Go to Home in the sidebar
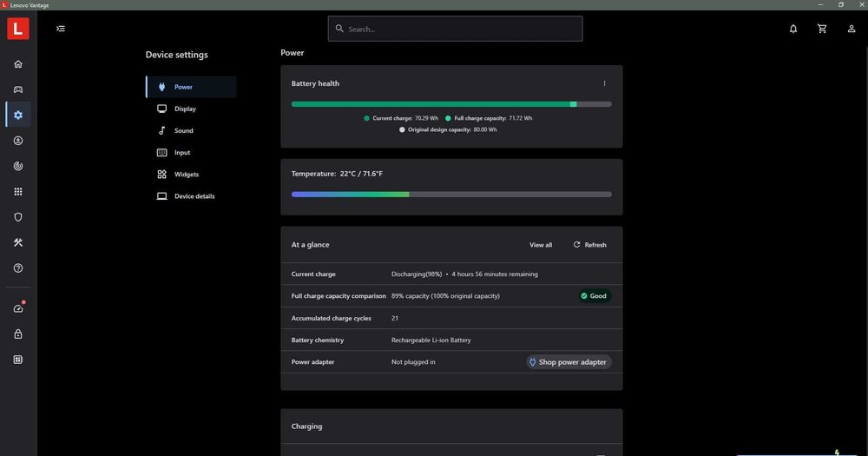Image resolution: width=868 pixels, height=456 pixels. 18,64
